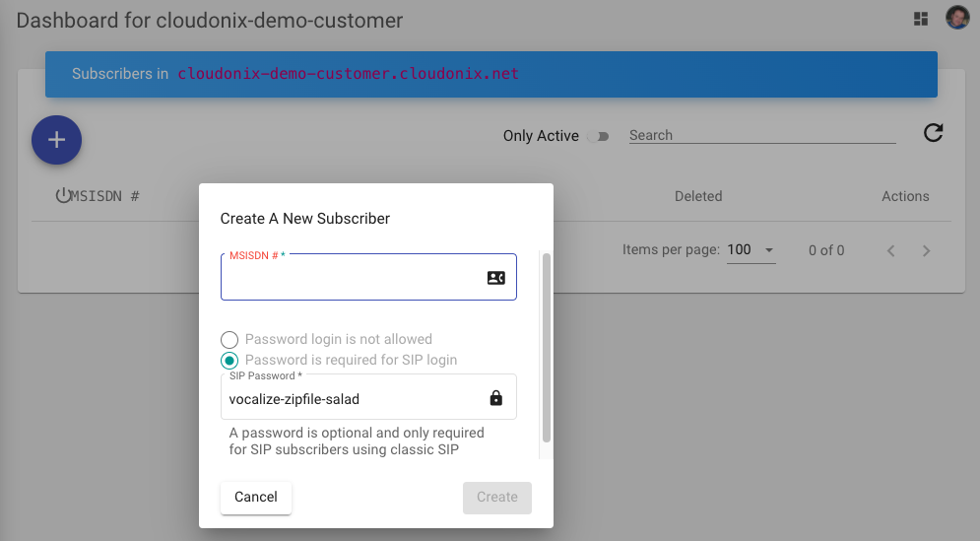This screenshot has height=541, width=980.
Task: Click the contact card icon in MSISDN field
Action: click(x=496, y=278)
